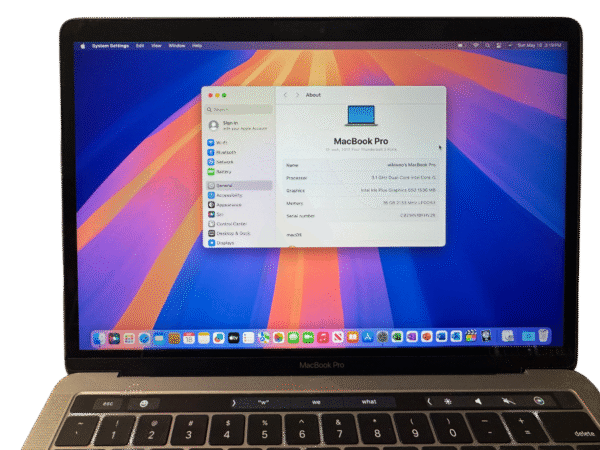
Task: Click the MacBook laptop image in About
Action: 361,115
